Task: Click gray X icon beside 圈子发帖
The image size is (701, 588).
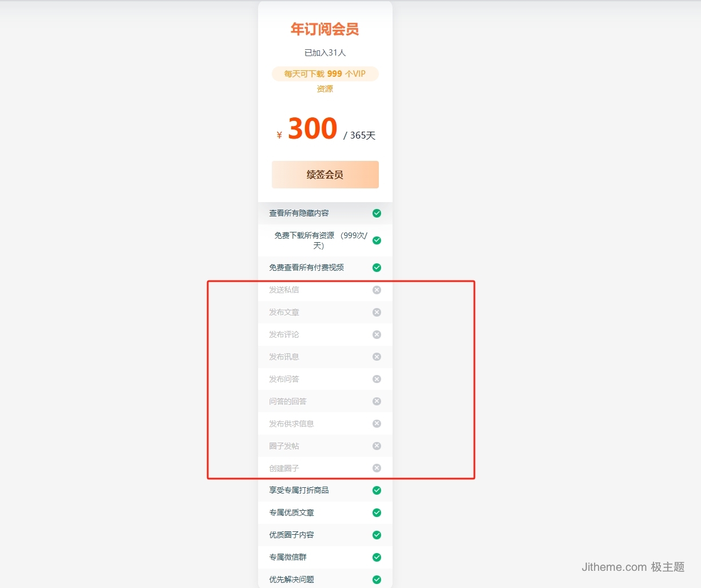Action: [377, 446]
